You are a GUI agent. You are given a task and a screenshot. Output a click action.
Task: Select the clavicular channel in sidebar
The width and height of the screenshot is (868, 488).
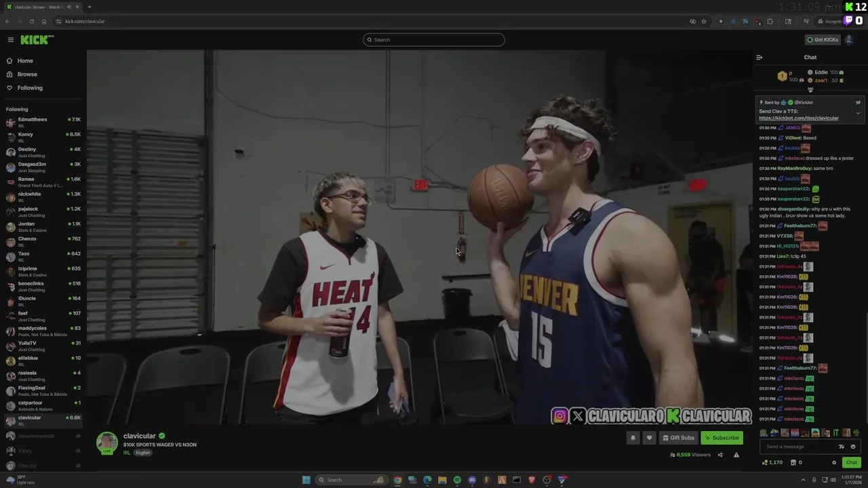pos(43,421)
